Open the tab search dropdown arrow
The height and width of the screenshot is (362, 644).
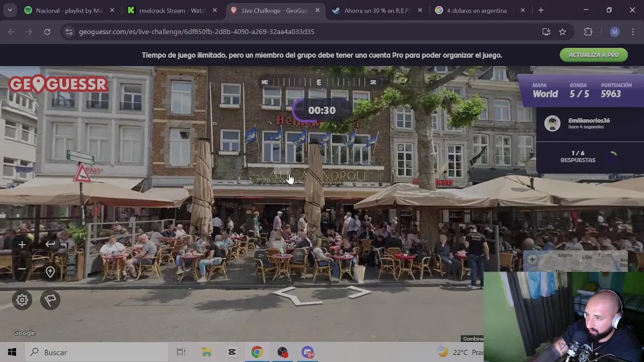coord(10,10)
